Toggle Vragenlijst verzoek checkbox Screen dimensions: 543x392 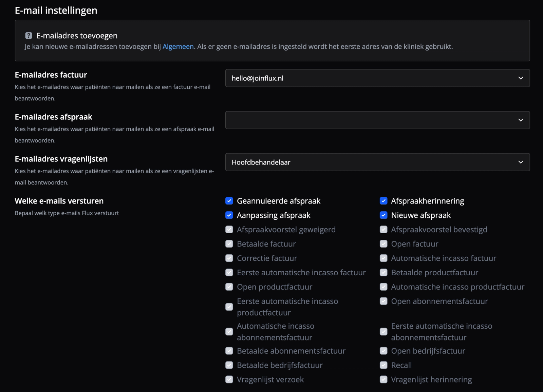tap(229, 379)
